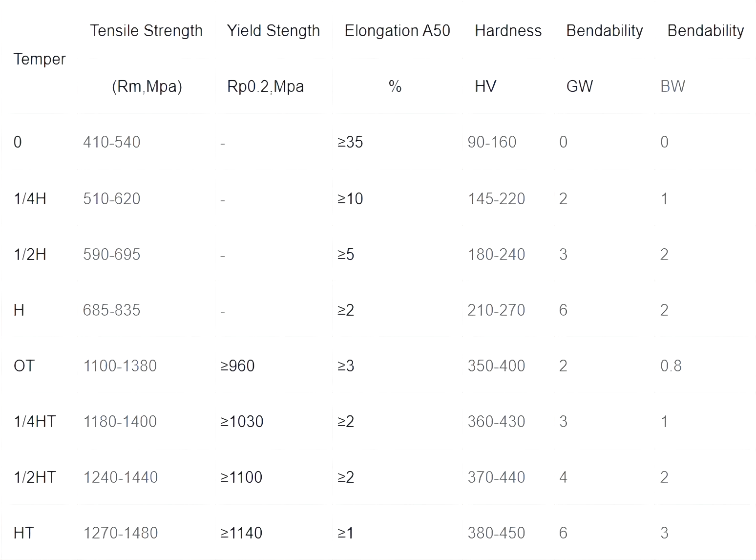Click yield strength value ≥1100
This screenshot has height=560, width=756.
pos(241,477)
